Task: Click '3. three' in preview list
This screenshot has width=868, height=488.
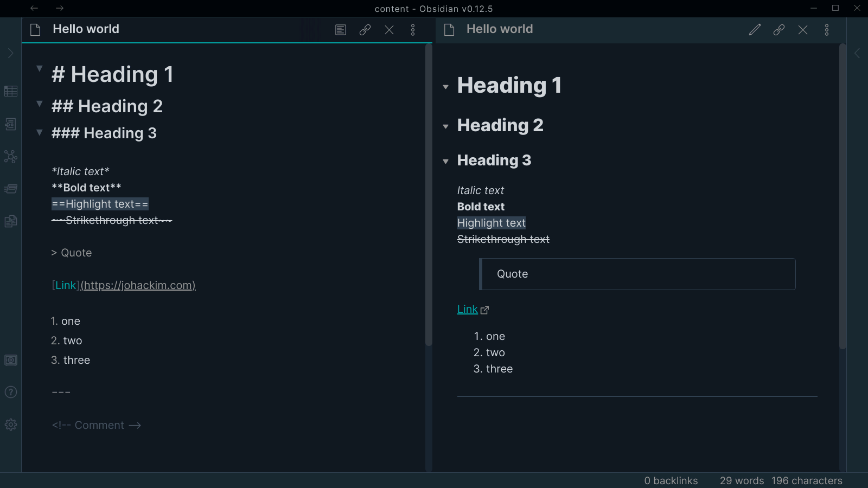Action: (x=493, y=369)
